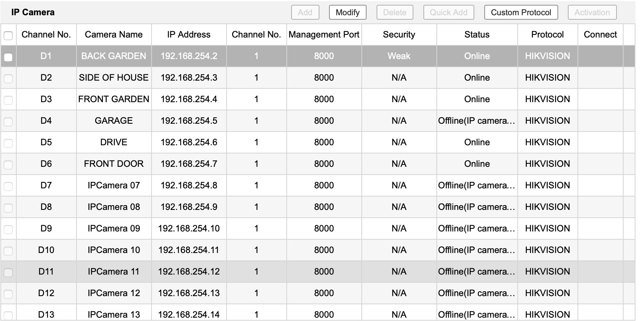Tick the checkbox for D3 row
Image resolution: width=644 pixels, height=321 pixels.
tap(8, 100)
